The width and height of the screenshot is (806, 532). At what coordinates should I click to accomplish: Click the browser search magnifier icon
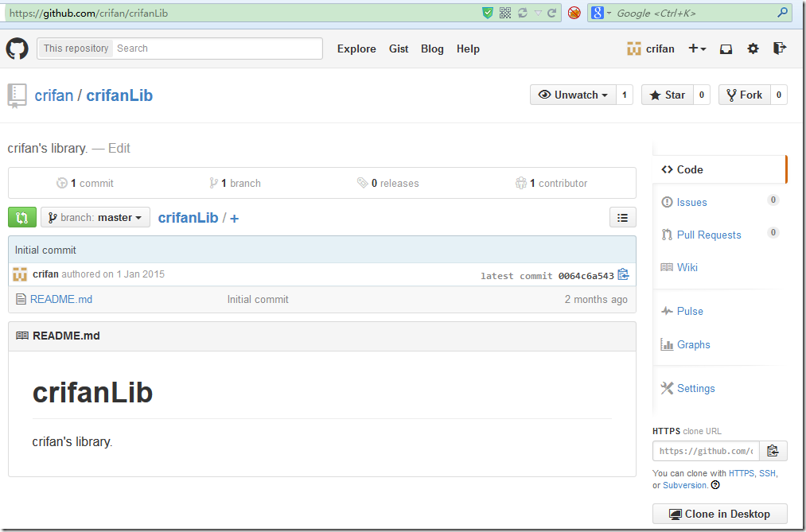[782, 13]
